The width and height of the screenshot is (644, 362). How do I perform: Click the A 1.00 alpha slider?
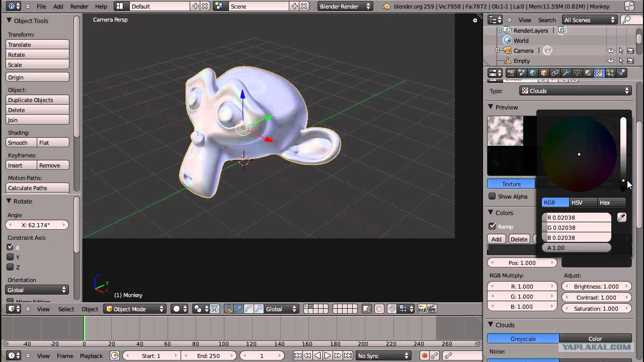(x=577, y=248)
